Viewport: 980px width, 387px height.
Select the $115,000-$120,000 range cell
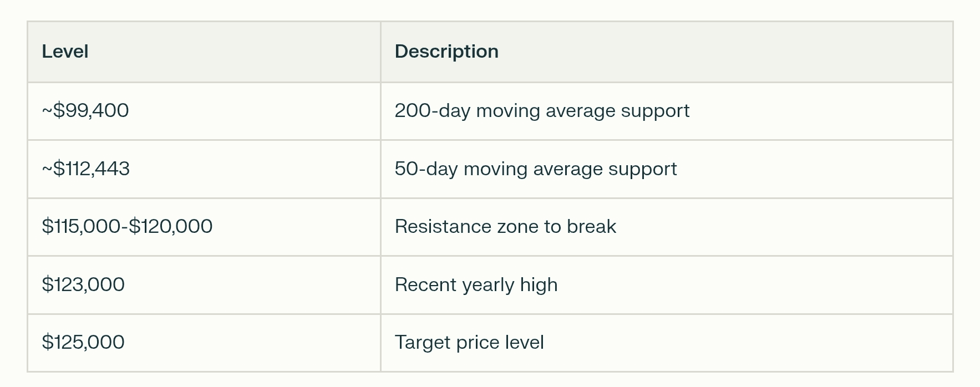click(x=127, y=226)
